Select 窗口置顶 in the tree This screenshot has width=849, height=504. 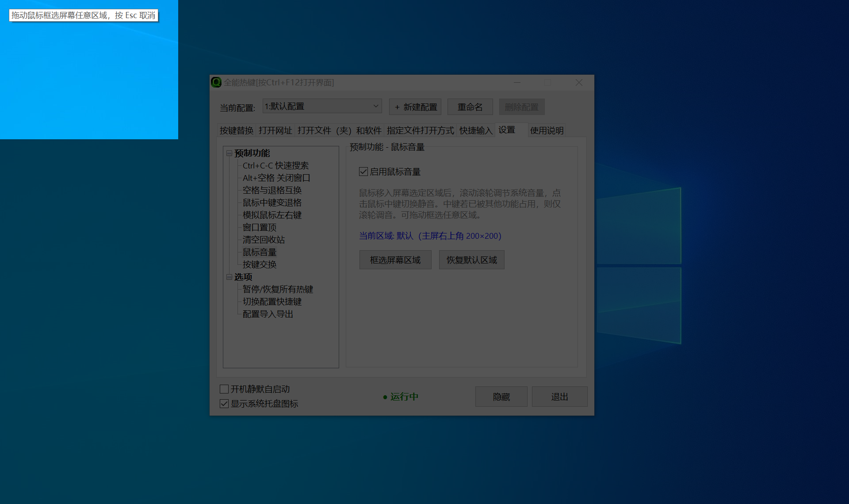point(260,227)
